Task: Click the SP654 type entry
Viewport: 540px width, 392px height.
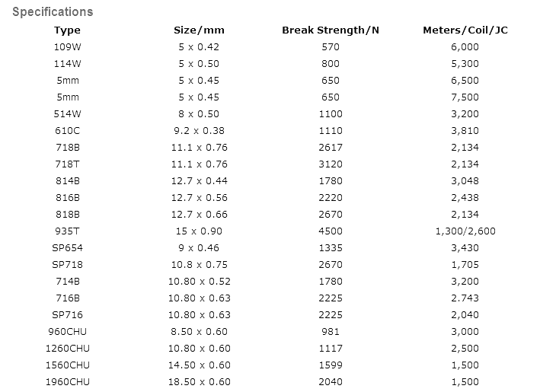Action: point(68,248)
